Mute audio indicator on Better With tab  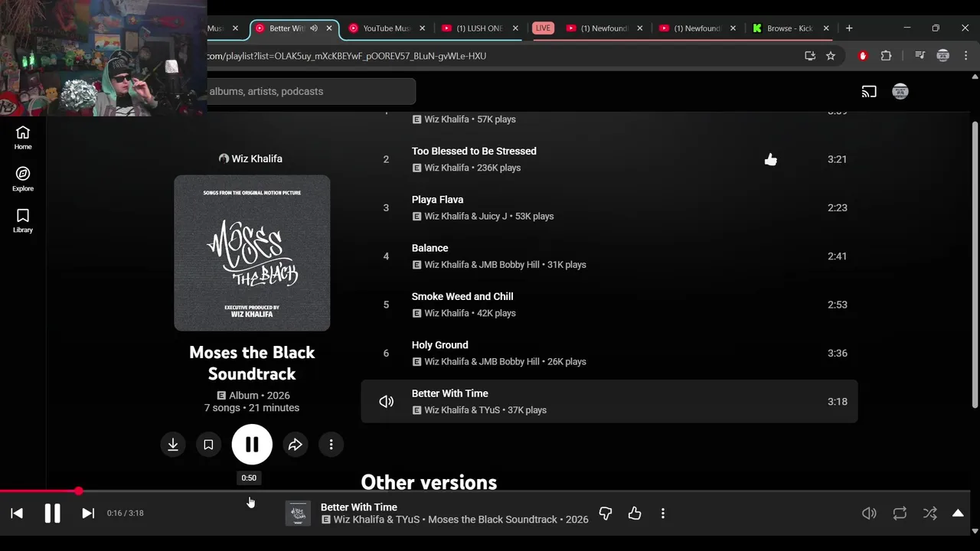tap(314, 28)
